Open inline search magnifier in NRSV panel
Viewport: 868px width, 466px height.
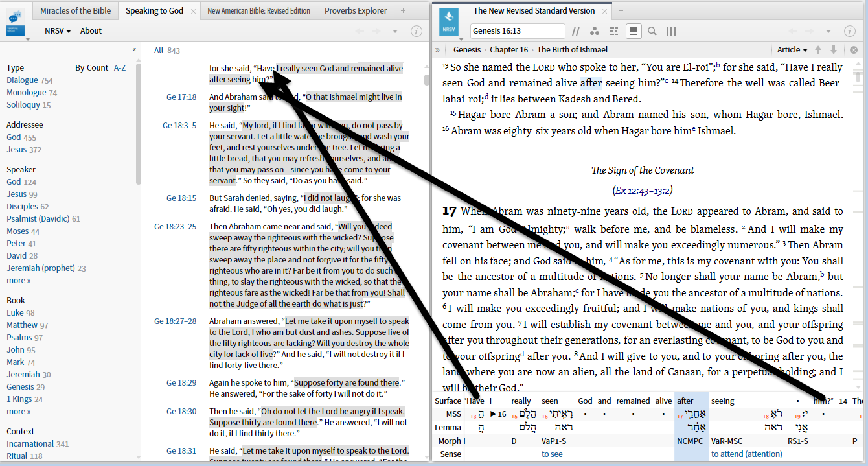(652, 31)
